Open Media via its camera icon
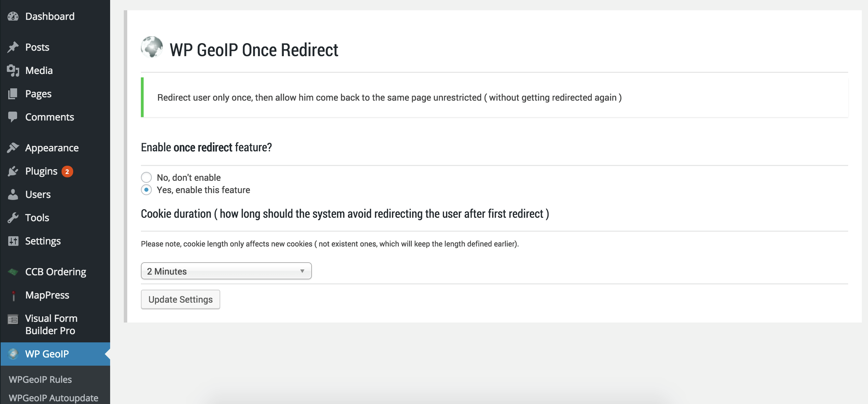Image resolution: width=868 pixels, height=404 pixels. pyautogui.click(x=13, y=71)
